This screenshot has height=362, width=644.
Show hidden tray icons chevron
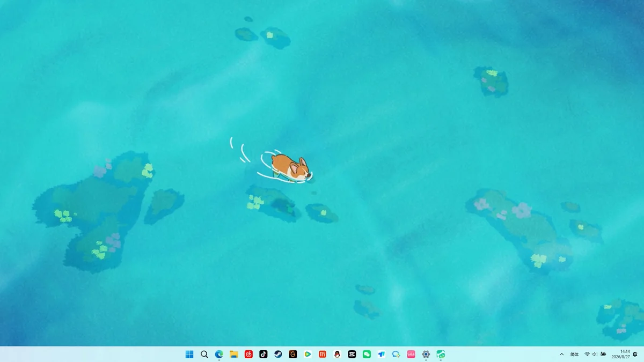[x=562, y=354]
